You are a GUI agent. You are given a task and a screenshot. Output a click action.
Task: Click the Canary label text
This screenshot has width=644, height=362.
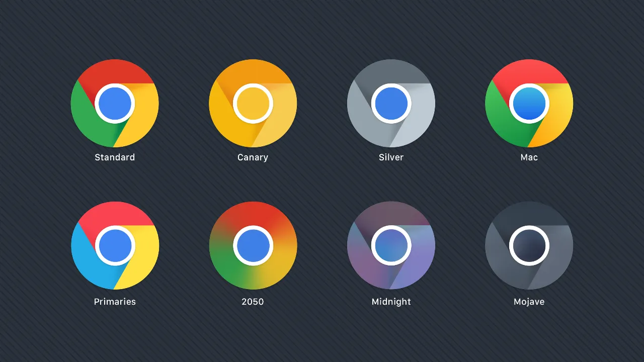tap(253, 157)
